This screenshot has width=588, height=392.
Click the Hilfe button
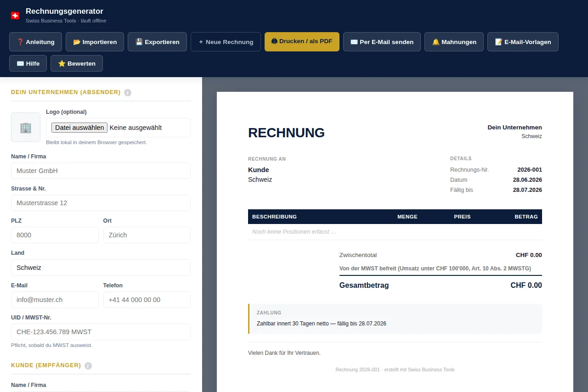pyautogui.click(x=28, y=63)
